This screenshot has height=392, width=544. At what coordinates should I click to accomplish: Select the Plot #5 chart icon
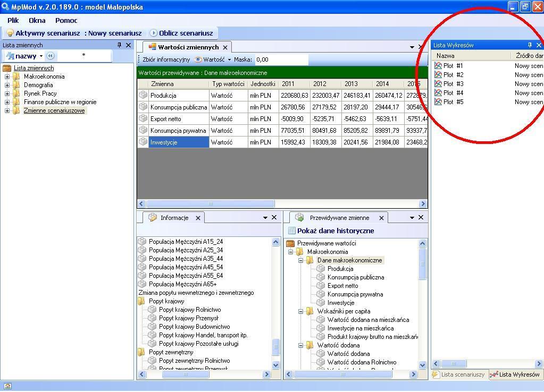(x=438, y=101)
